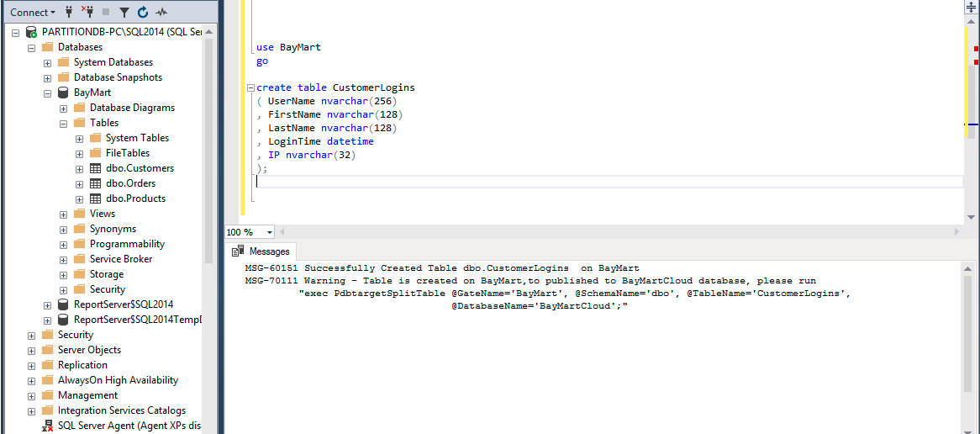Select Views in the tree
The image size is (980, 434).
pos(103,214)
